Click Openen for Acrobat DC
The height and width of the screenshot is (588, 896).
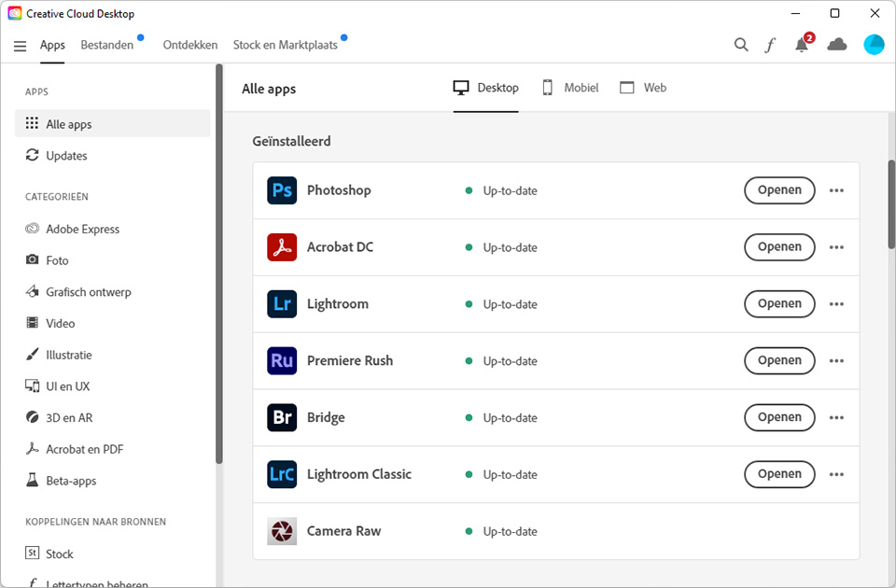[779, 246]
